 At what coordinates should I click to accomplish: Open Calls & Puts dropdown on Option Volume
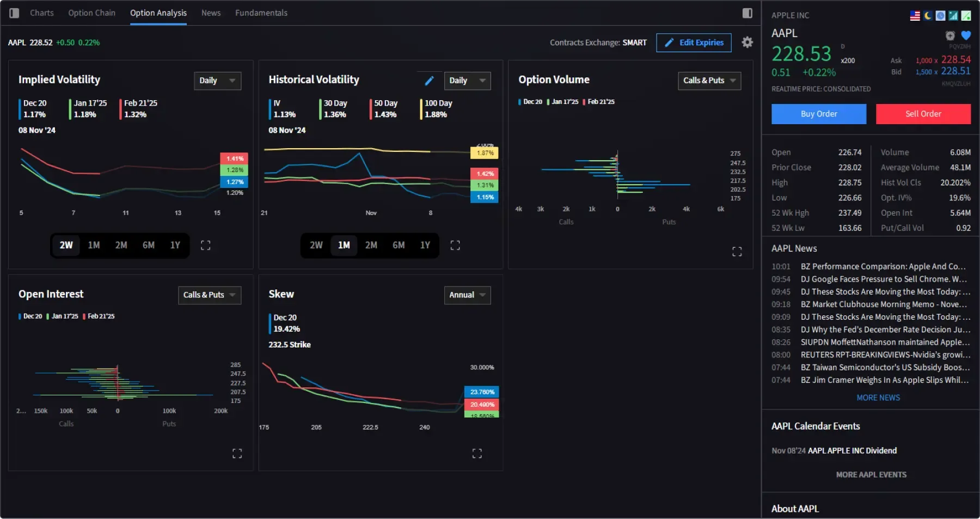tap(708, 81)
